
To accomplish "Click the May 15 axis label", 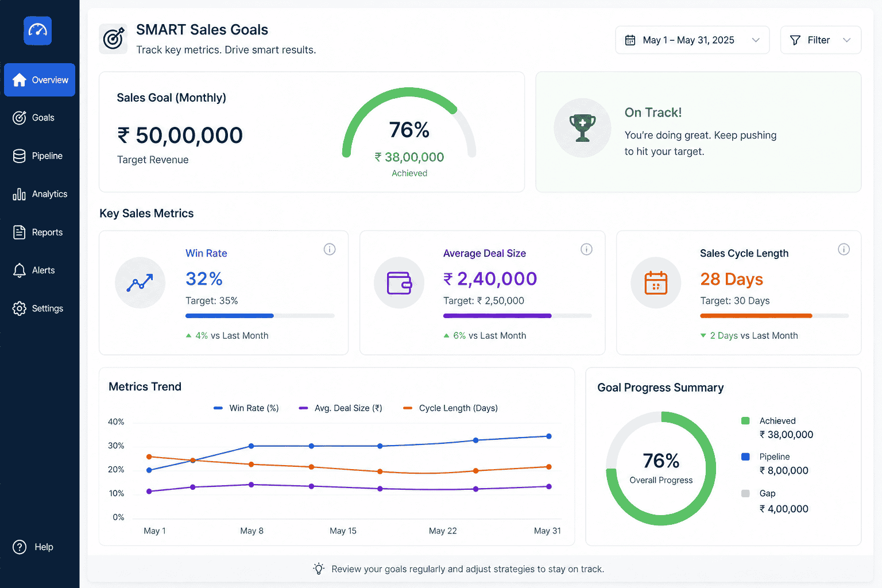I will click(343, 531).
